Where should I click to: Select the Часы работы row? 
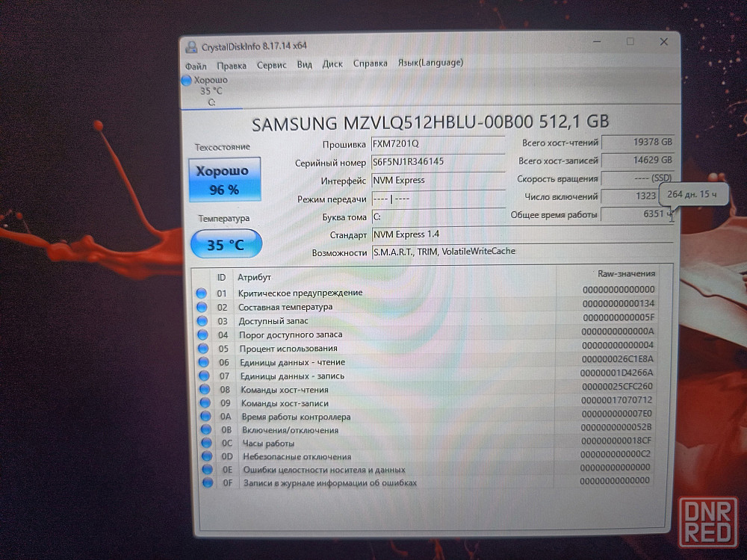pyautogui.click(x=426, y=441)
